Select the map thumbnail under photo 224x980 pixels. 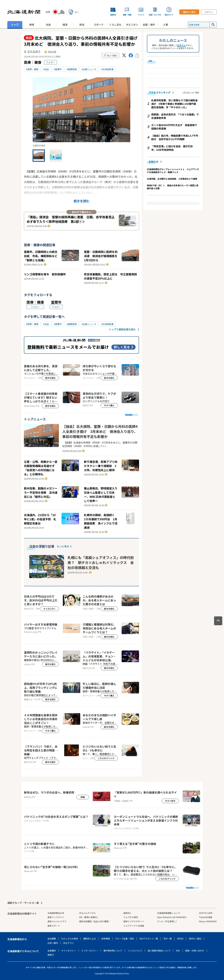coord(56,155)
